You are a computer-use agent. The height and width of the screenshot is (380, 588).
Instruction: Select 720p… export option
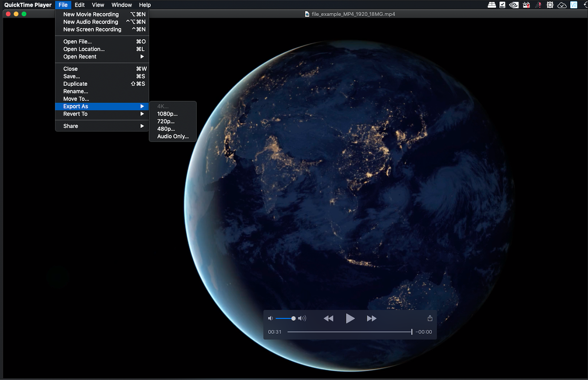click(166, 121)
